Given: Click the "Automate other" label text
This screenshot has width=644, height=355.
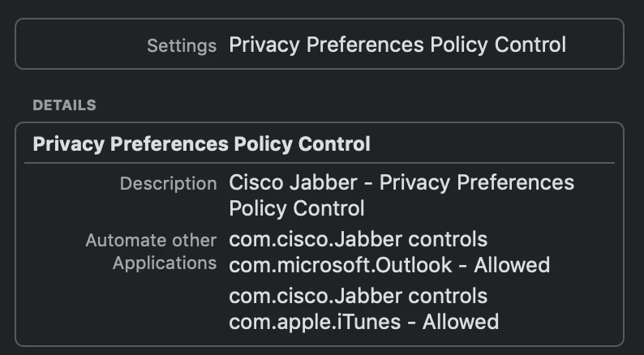Looking at the screenshot, I should pyautogui.click(x=151, y=241).
